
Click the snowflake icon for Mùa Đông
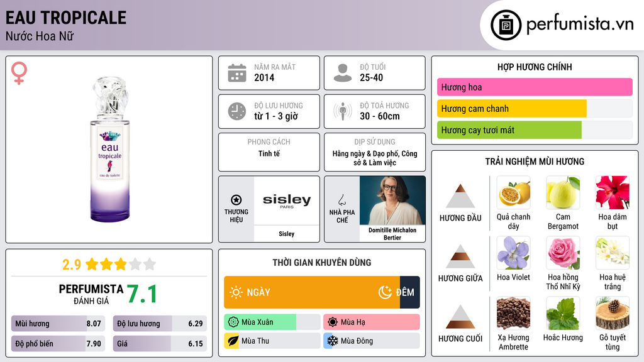click(x=333, y=341)
